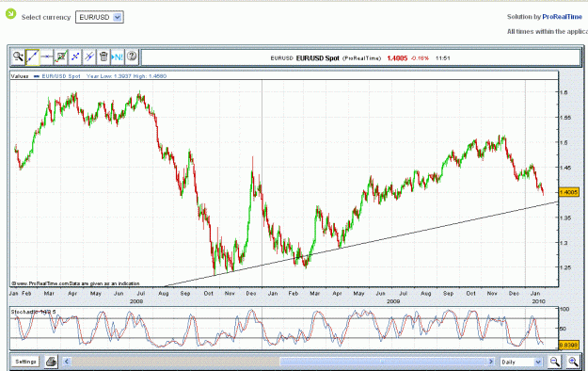Select the zoom magnifier tool in the chart toolbar

18,56
